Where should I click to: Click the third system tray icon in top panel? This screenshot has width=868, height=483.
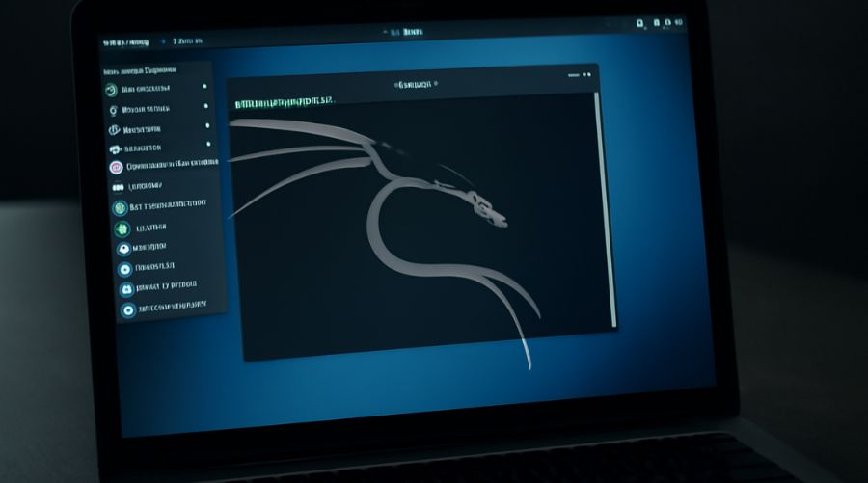(667, 23)
